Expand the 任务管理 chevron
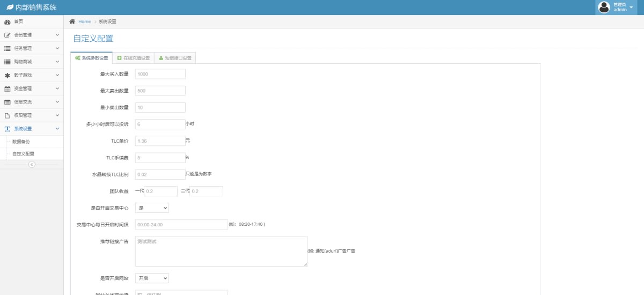This screenshot has height=295, width=644. pyautogui.click(x=57, y=48)
